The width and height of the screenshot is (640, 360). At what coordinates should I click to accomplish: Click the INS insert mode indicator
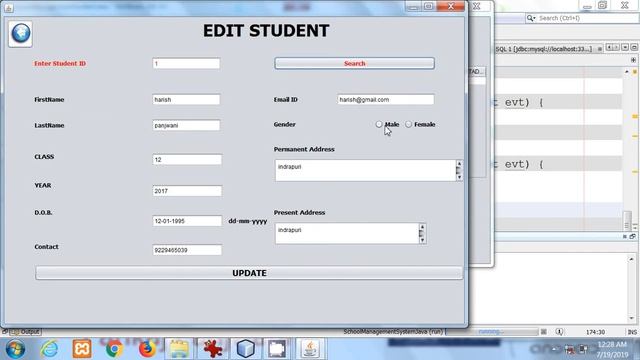tap(632, 332)
